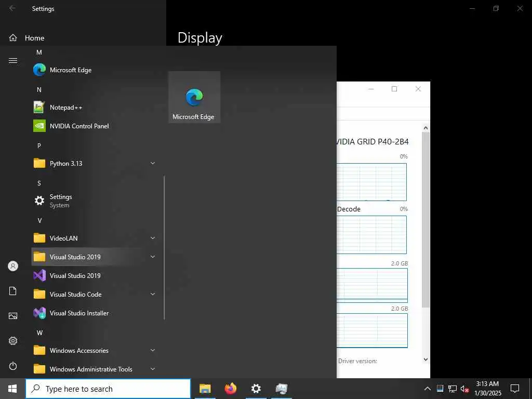
Task: Expand Visual Studio 2019 folder chevron
Action: [153, 257]
